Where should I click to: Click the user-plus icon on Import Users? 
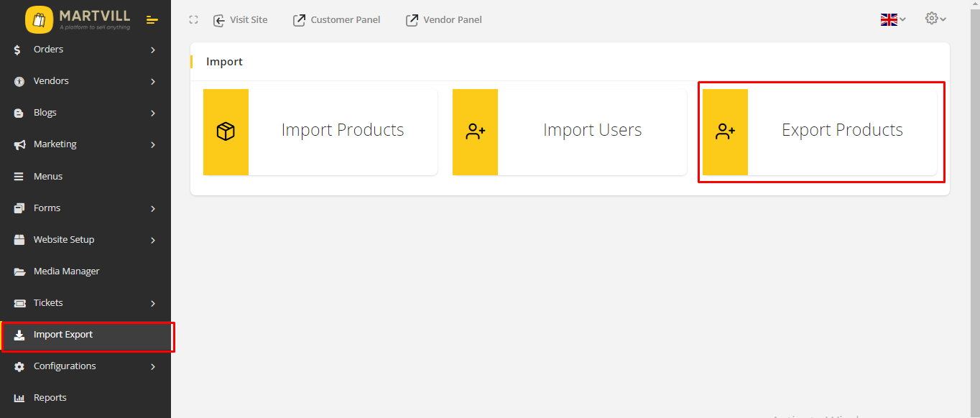click(475, 132)
